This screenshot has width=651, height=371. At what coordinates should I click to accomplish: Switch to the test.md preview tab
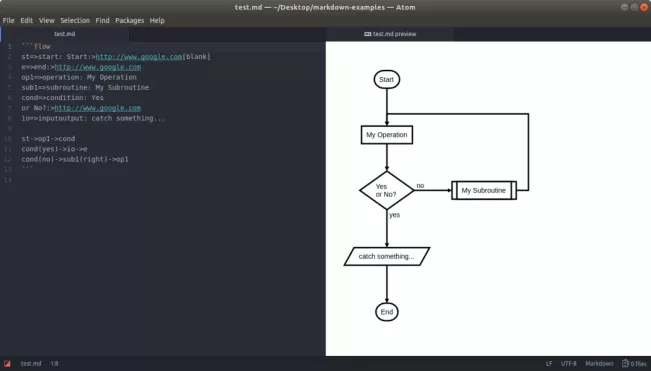390,34
